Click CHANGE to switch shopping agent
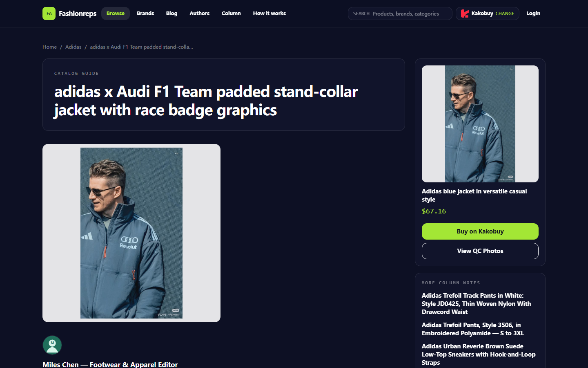Image resolution: width=588 pixels, height=368 pixels. [x=505, y=13]
